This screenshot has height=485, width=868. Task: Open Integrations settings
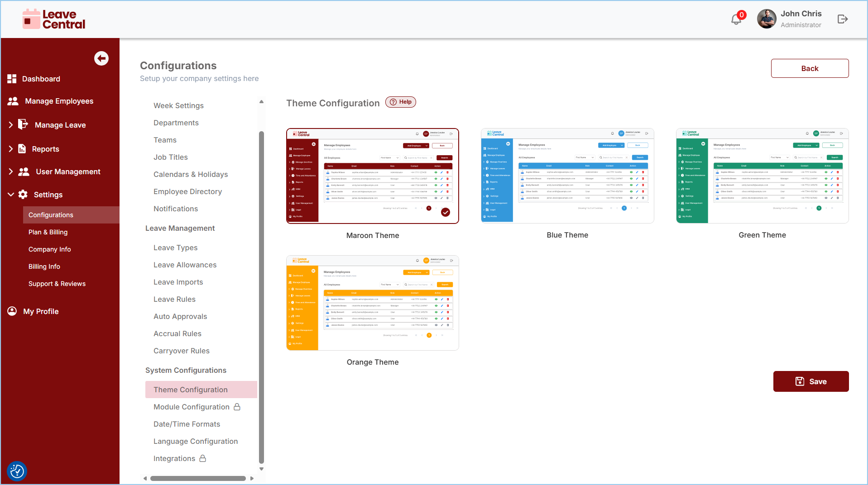(x=174, y=458)
